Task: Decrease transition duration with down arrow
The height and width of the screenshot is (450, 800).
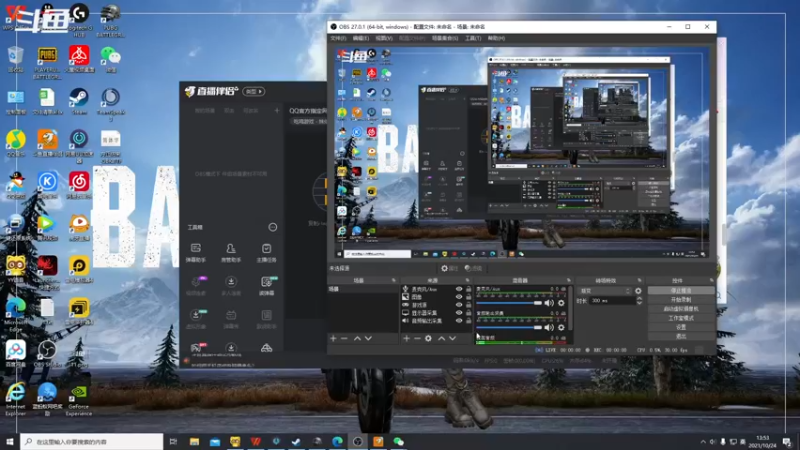Action: pyautogui.click(x=639, y=303)
